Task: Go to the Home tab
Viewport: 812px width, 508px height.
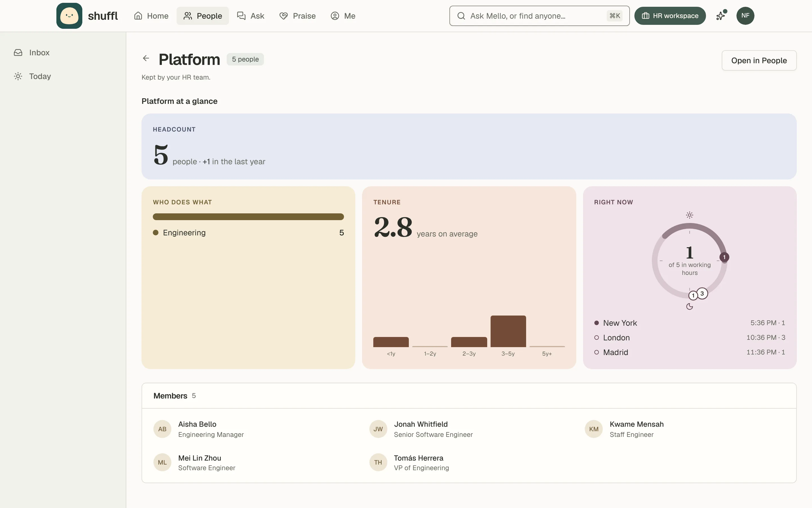Action: [x=151, y=16]
